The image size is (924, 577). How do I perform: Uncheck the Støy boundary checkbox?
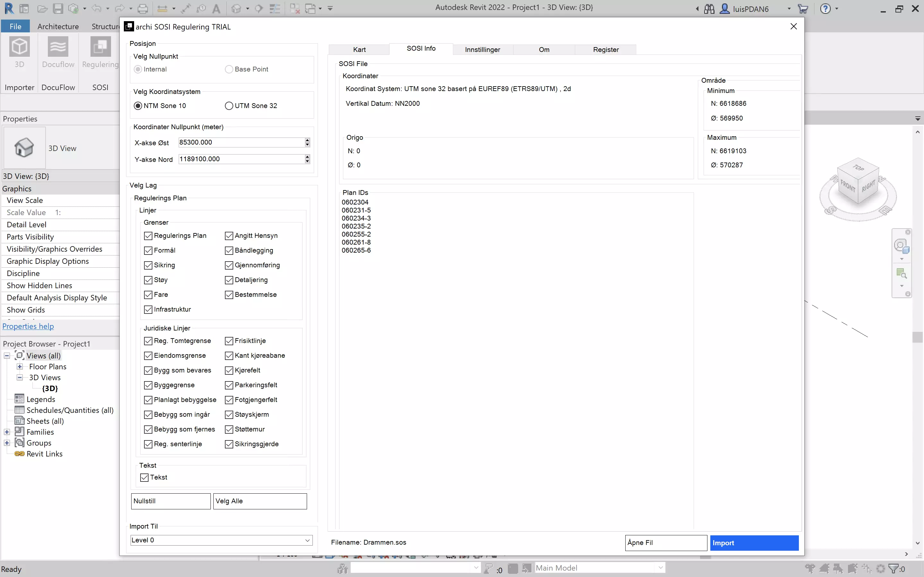click(x=148, y=280)
